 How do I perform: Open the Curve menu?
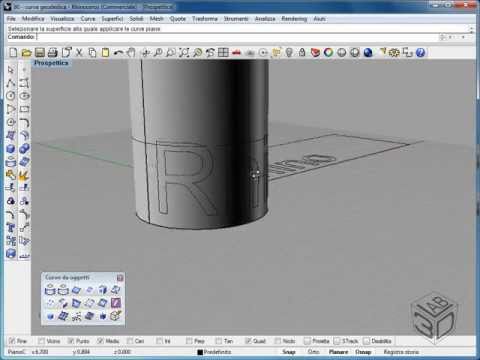point(88,19)
